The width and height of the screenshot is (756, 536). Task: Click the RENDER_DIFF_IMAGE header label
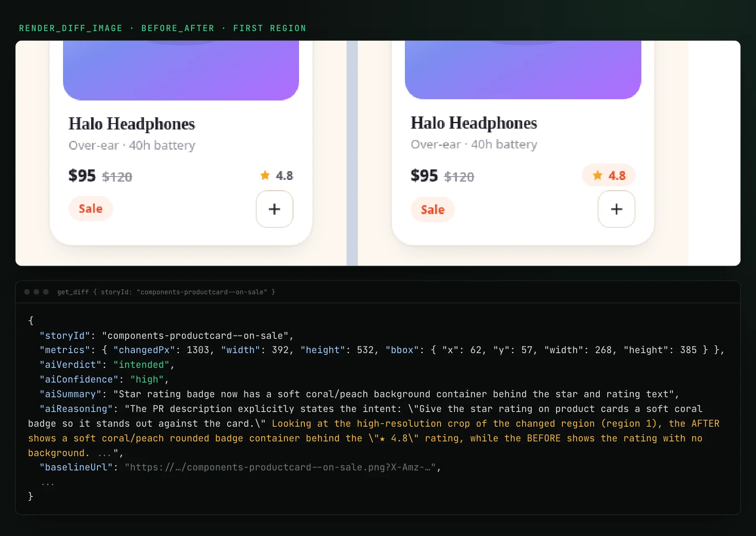(71, 28)
